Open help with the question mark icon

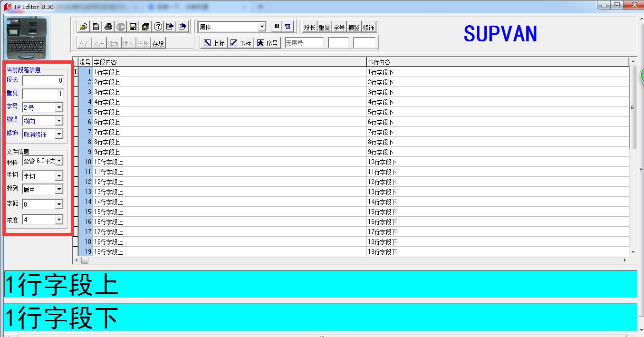(x=158, y=27)
